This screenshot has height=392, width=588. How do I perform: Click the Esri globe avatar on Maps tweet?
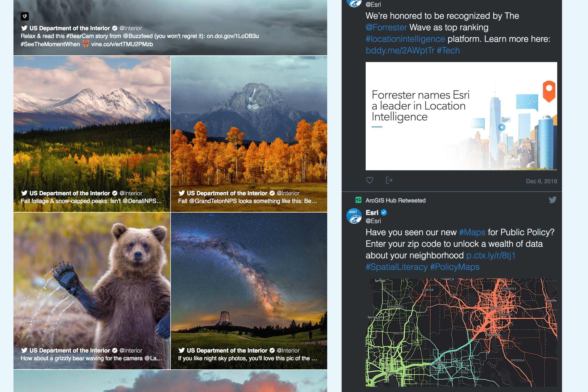point(354,216)
